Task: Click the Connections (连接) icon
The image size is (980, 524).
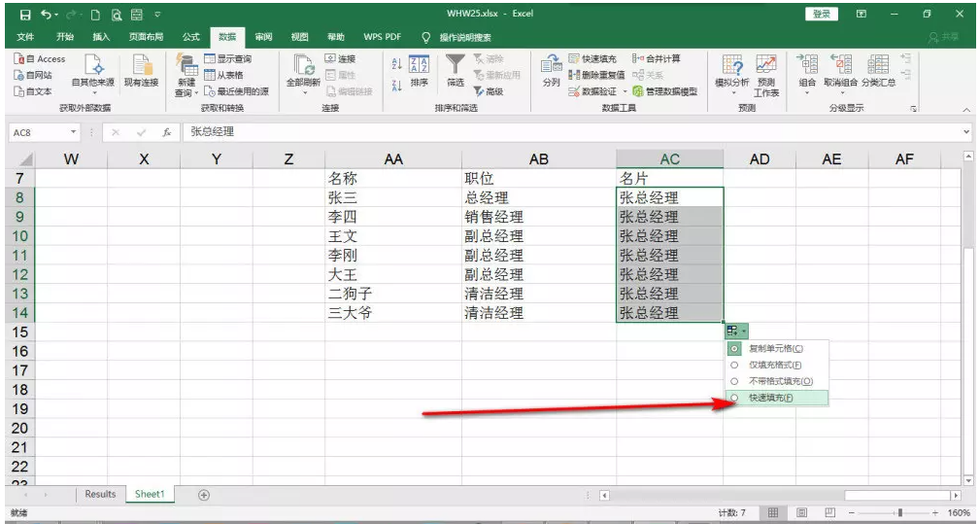Action: [341, 58]
